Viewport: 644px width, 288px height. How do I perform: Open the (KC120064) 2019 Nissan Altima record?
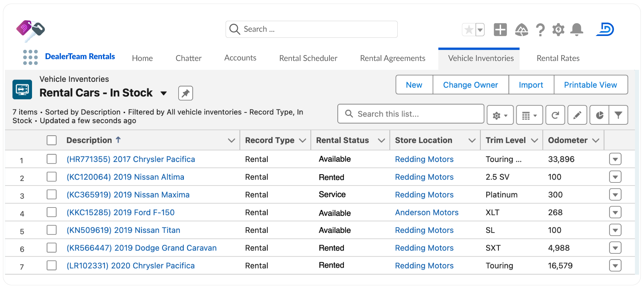[x=125, y=177]
